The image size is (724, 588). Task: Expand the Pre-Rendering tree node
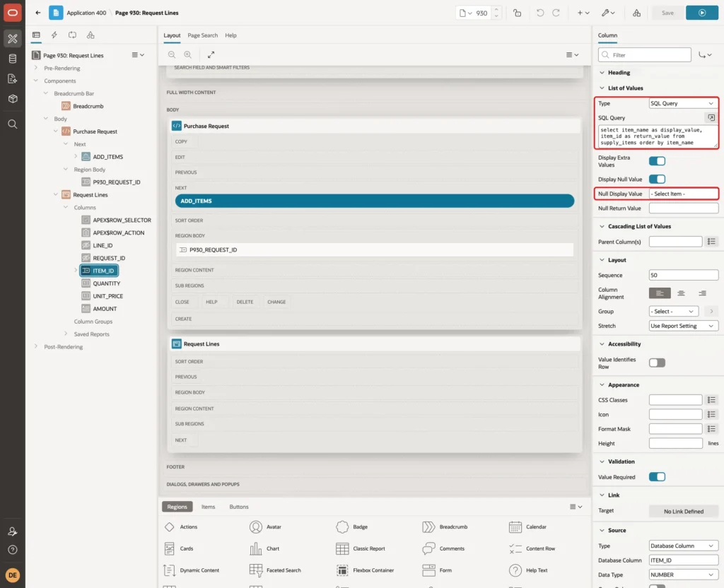(36, 68)
